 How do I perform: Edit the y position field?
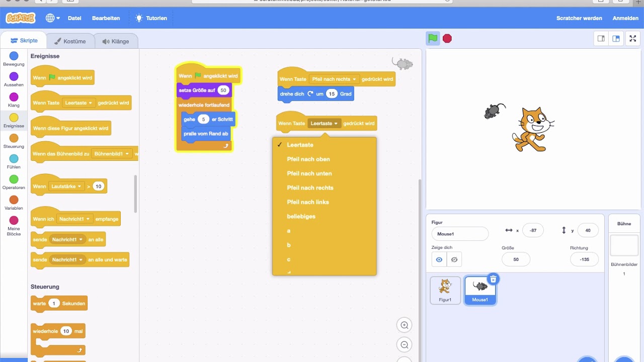(x=588, y=230)
